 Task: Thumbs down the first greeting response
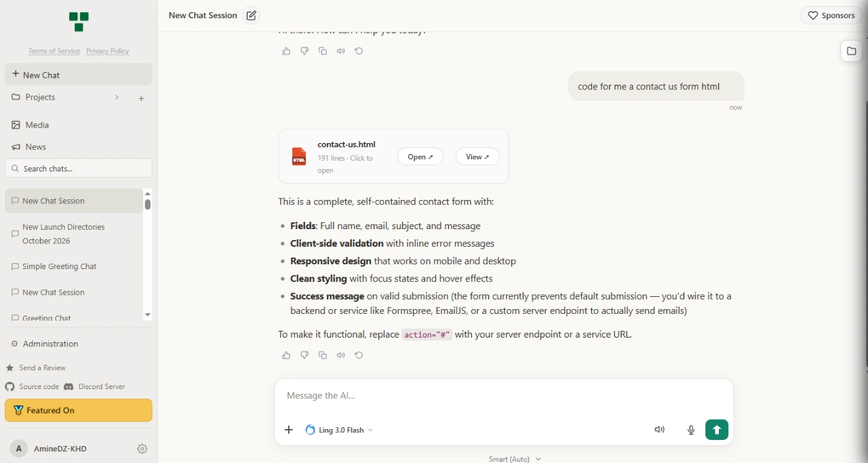304,52
